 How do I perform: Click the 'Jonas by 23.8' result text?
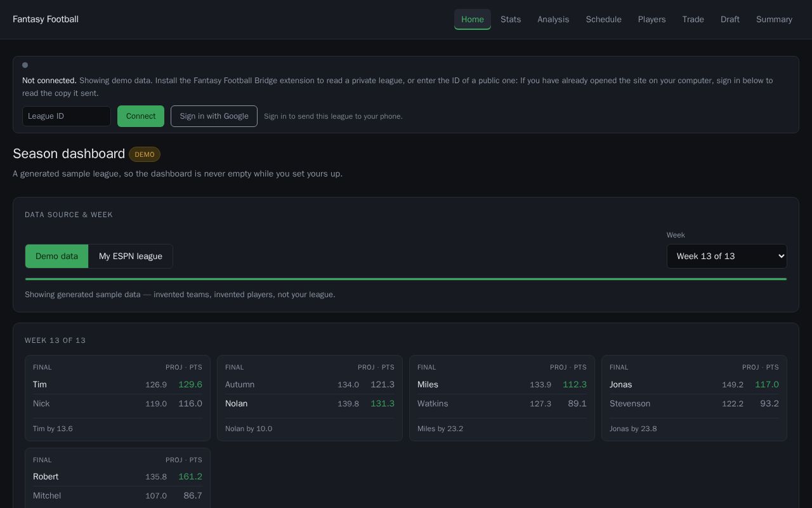(633, 429)
